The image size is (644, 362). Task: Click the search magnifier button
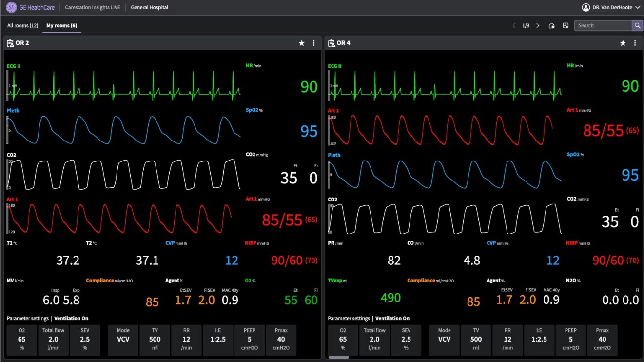[x=638, y=26]
